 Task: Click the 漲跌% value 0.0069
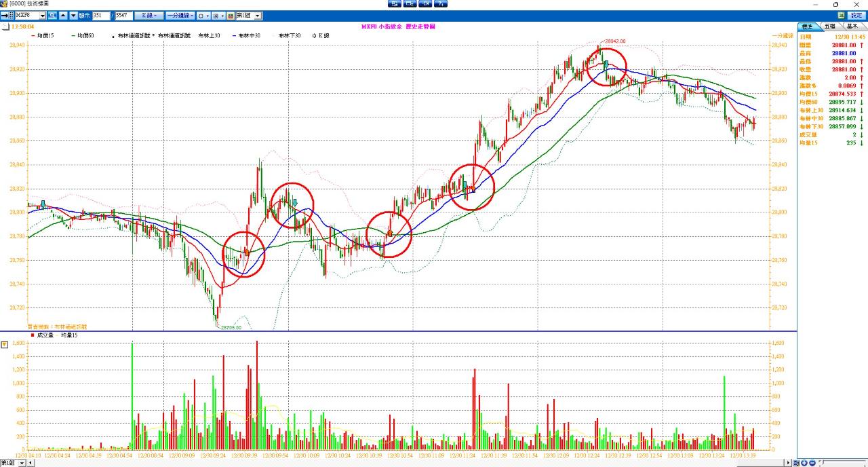[846, 86]
